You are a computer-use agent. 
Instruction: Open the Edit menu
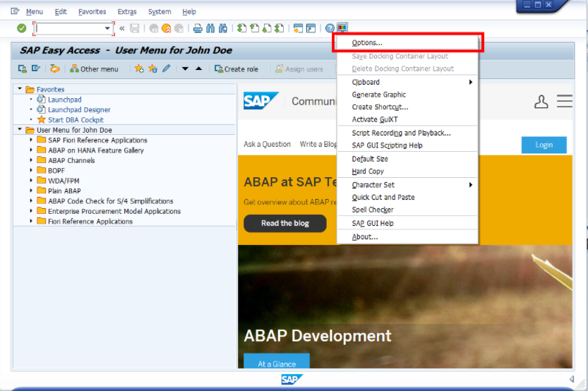tap(61, 11)
